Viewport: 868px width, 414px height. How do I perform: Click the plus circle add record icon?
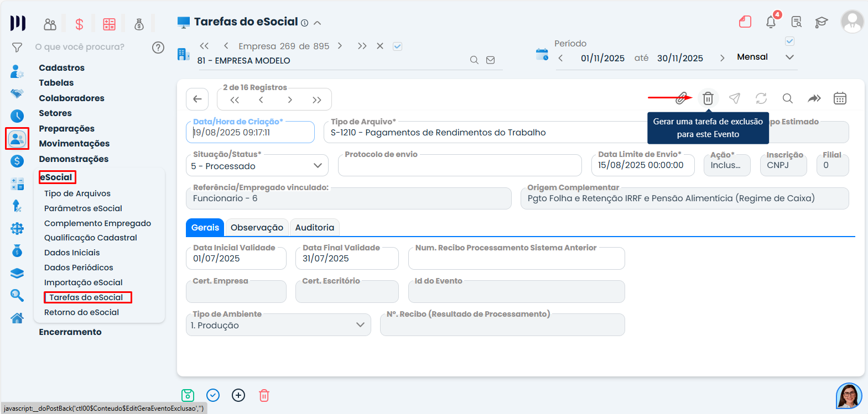238,395
